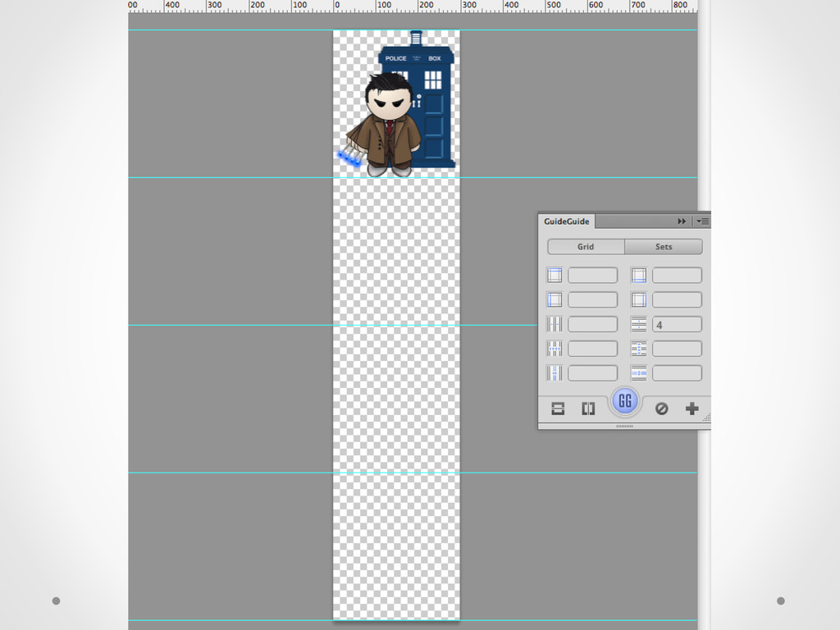
Task: Click the GuideGuide panel resize grip
Action: point(706,418)
